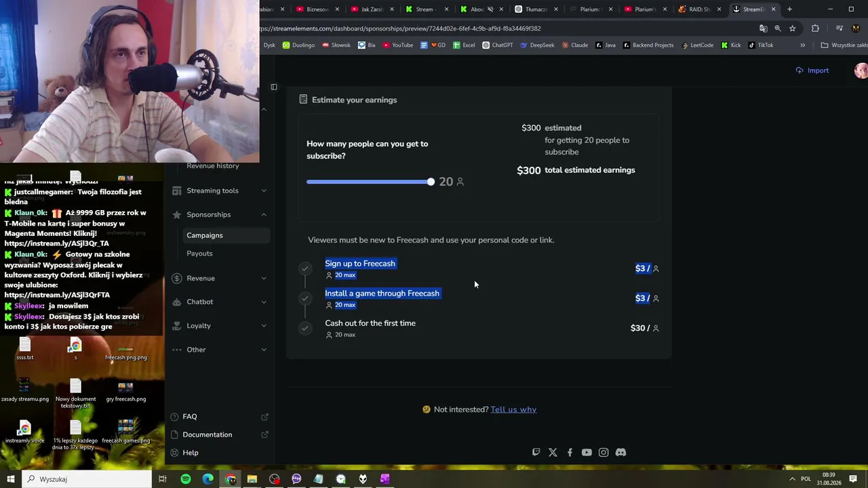The height and width of the screenshot is (488, 868).
Task: Open Revenue history in the sidebar
Action: click(x=212, y=166)
